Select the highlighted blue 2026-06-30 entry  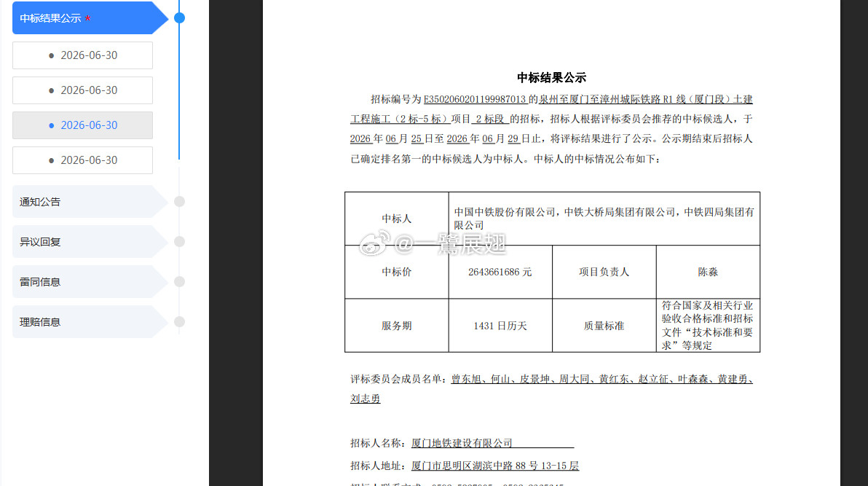pos(82,125)
